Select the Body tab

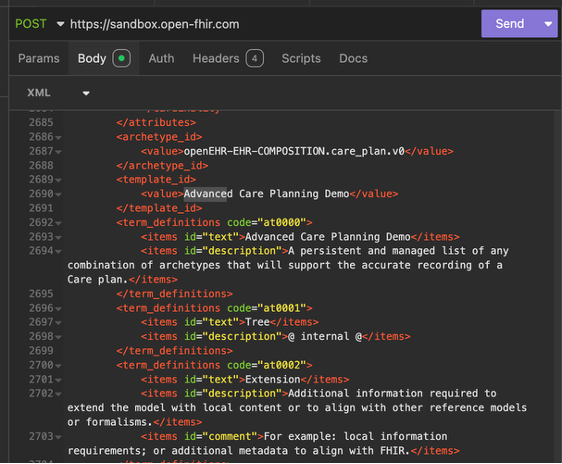click(x=104, y=58)
